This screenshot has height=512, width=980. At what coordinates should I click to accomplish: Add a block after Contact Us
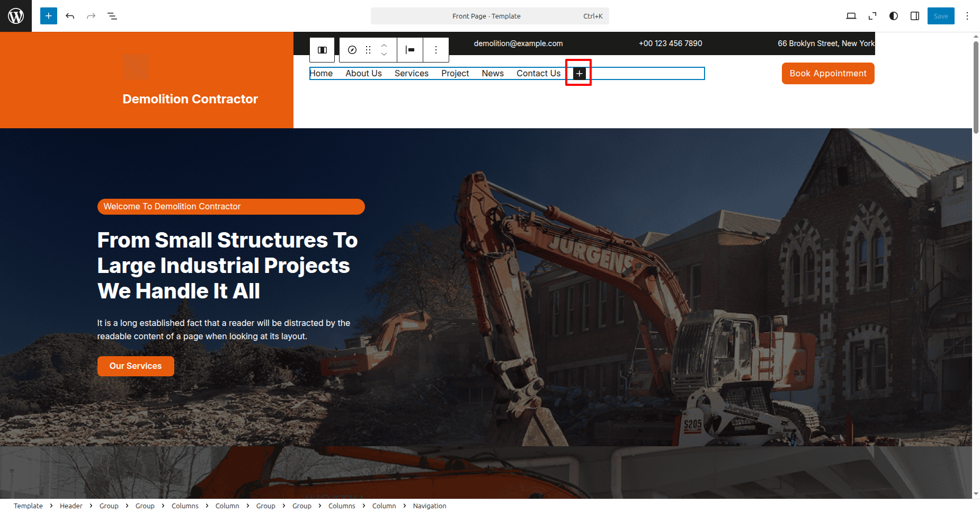(x=579, y=74)
